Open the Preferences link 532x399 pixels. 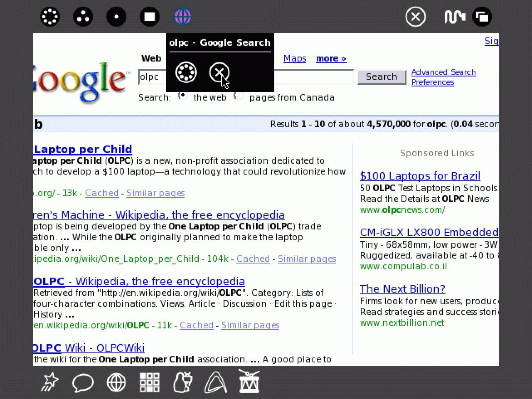[x=433, y=82]
